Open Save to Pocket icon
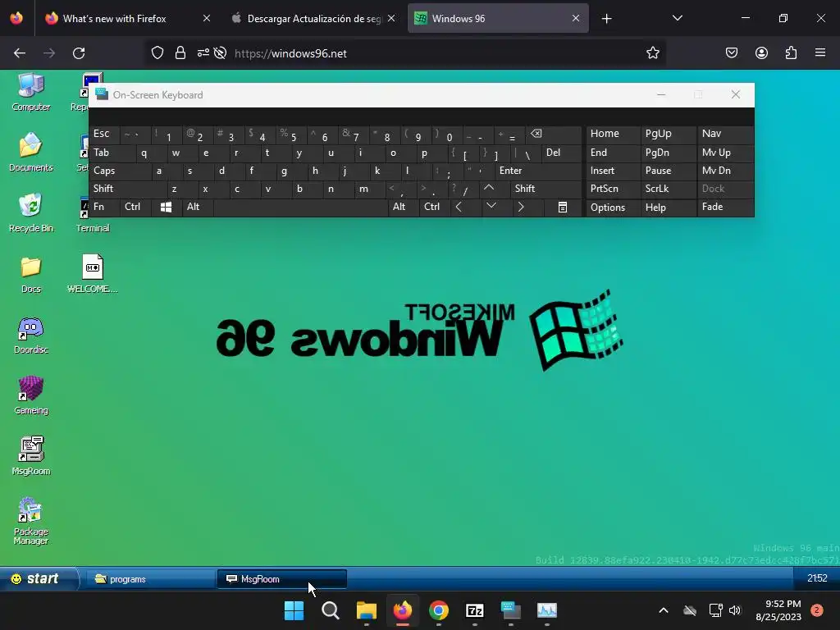 pyautogui.click(x=731, y=53)
